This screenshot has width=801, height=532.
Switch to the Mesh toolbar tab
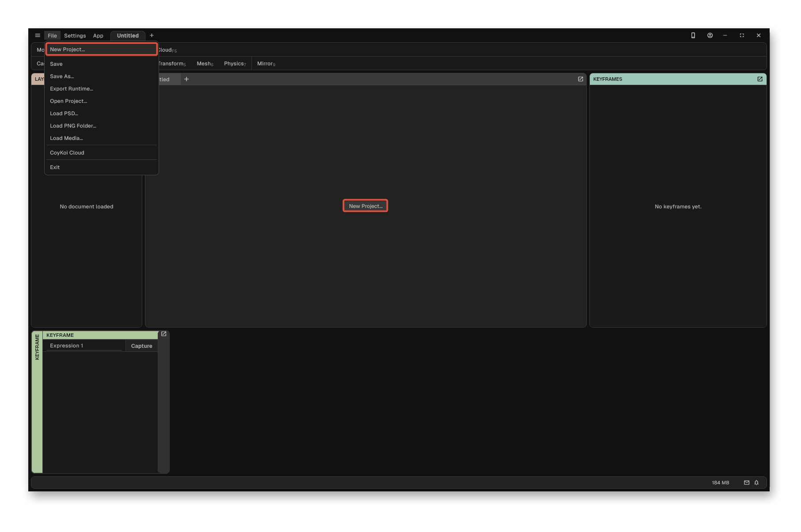click(205, 64)
